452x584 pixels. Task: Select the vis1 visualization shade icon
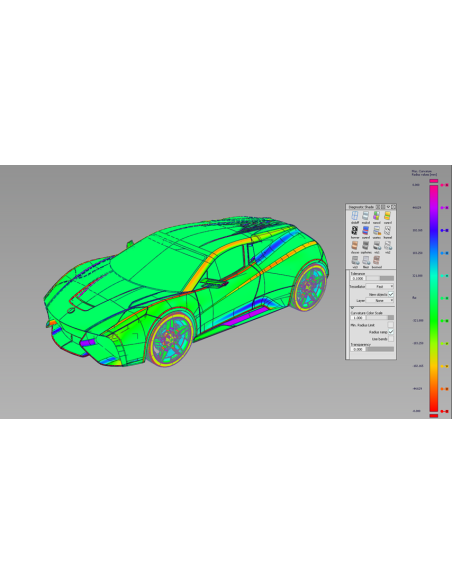coord(377,245)
